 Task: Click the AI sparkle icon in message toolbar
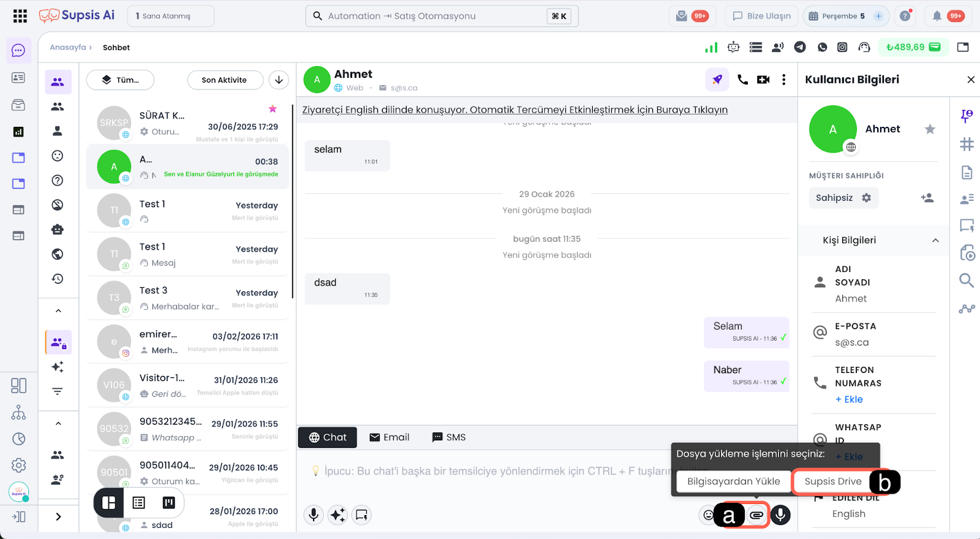coord(337,515)
